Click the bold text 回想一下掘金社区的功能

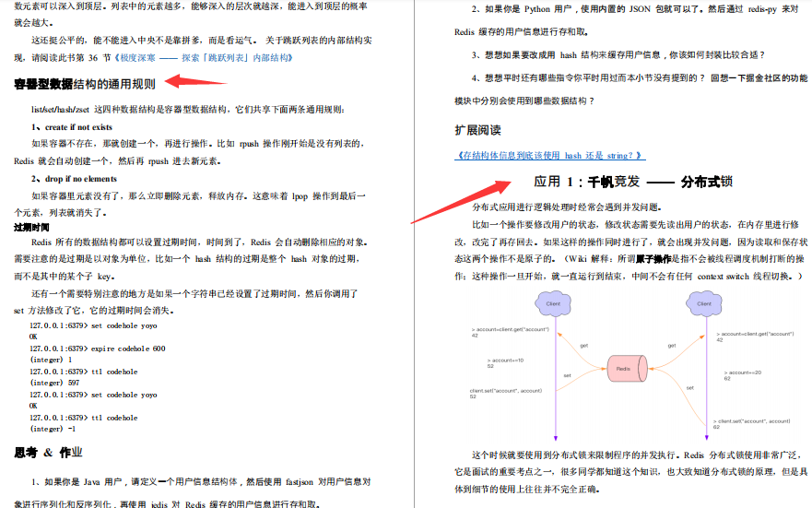pos(759,78)
